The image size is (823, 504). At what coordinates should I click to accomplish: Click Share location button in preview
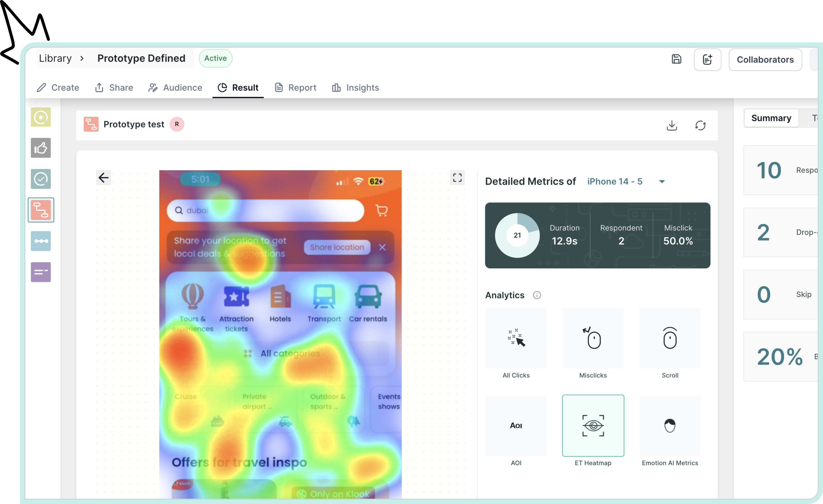337,247
